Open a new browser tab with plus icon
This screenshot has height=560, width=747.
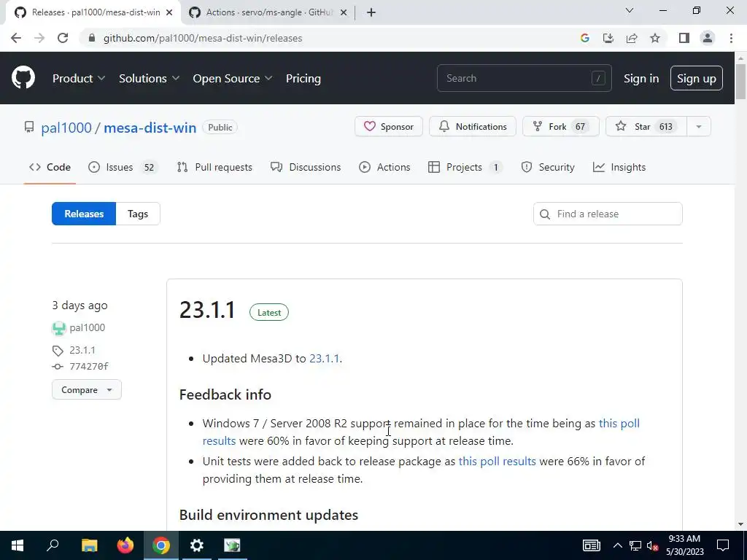tap(371, 12)
